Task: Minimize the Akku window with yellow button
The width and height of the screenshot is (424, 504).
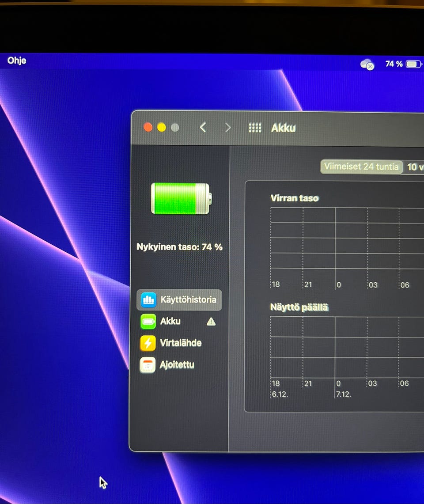Action: tap(161, 128)
